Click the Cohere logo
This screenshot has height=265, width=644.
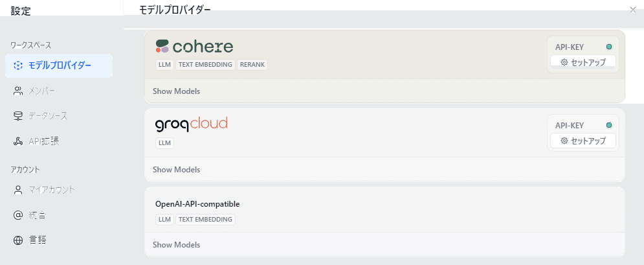pos(194,47)
